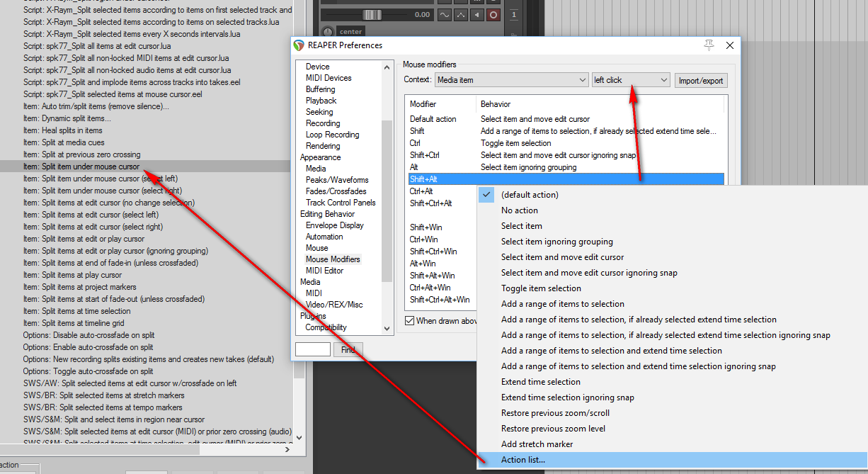Image resolution: width=868 pixels, height=474 pixels.
Task: Select 'Item: Split item under mouse cursor' action
Action: [145, 167]
